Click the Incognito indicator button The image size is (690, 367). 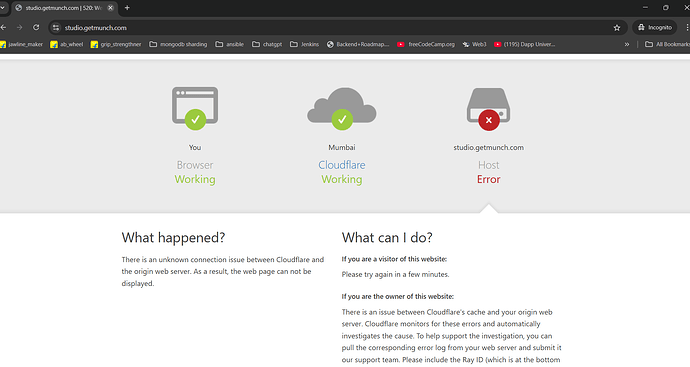pyautogui.click(x=655, y=27)
